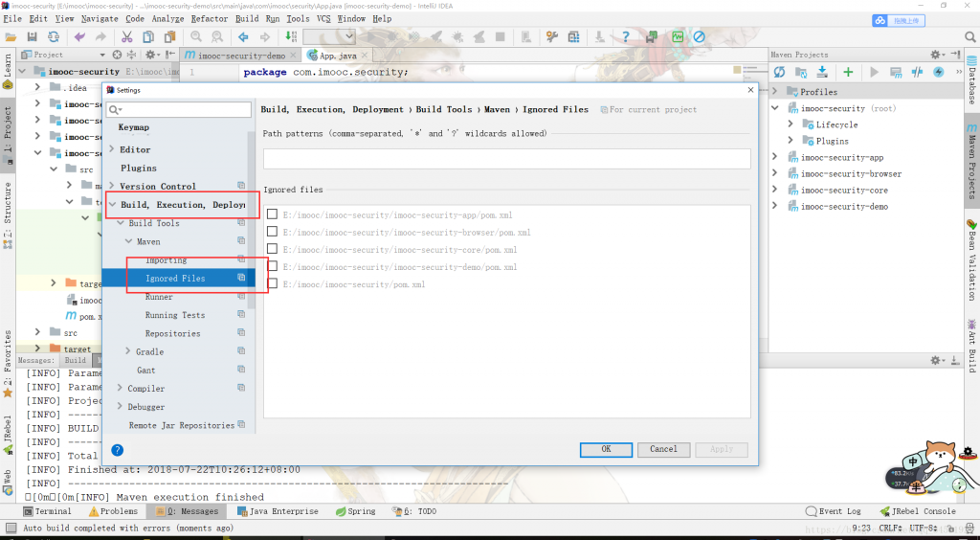Select Repositories under Maven settings
Viewport: 980px width, 540px height.
[x=172, y=334]
